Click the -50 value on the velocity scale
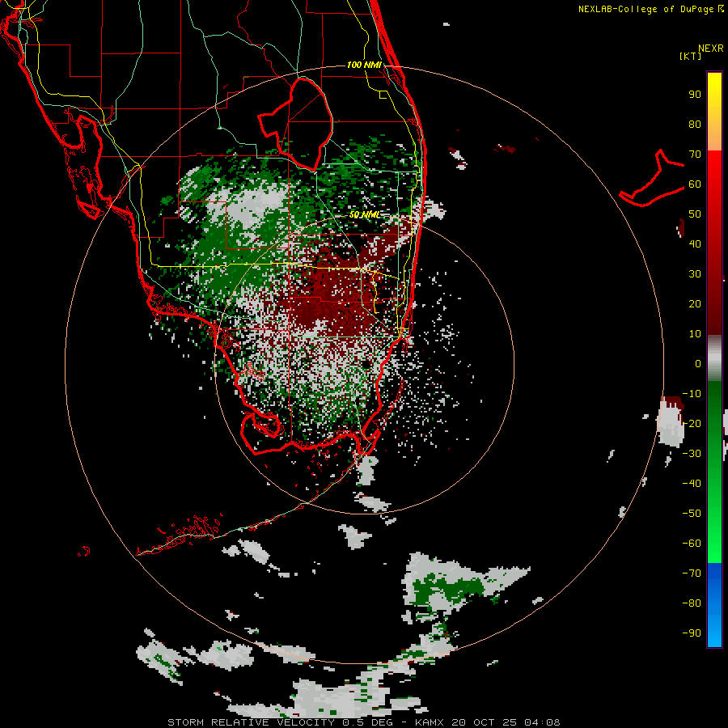This screenshot has width=728, height=728. (x=692, y=514)
